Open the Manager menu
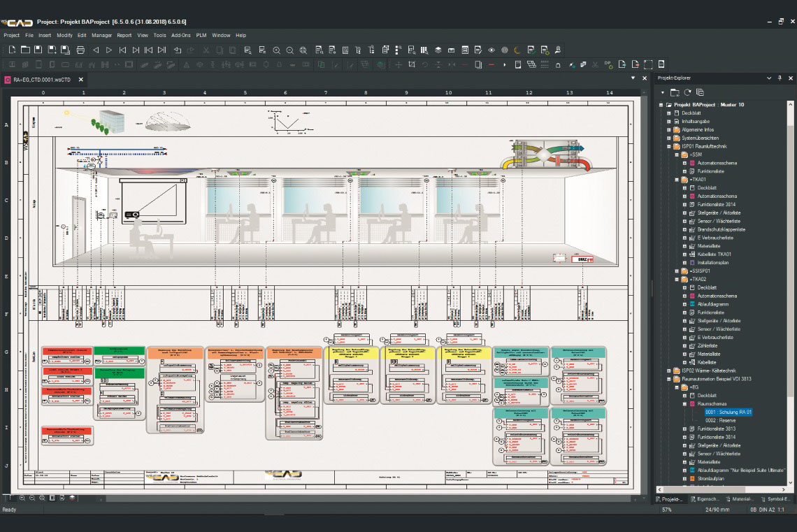Image resolution: width=797 pixels, height=532 pixels. [101, 36]
